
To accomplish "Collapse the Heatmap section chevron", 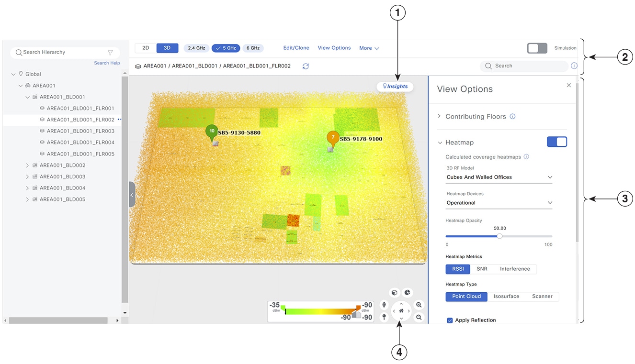I will (x=440, y=143).
